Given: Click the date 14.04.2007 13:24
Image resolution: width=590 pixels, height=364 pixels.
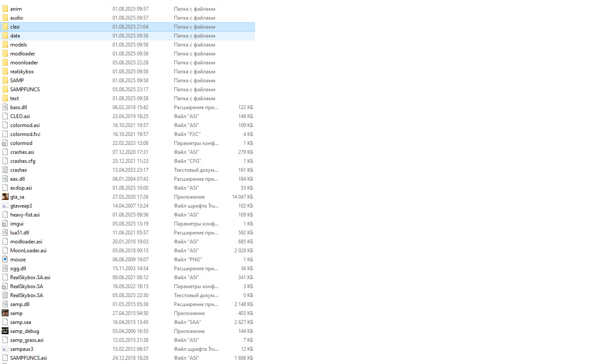Looking at the screenshot, I should pos(130,206).
